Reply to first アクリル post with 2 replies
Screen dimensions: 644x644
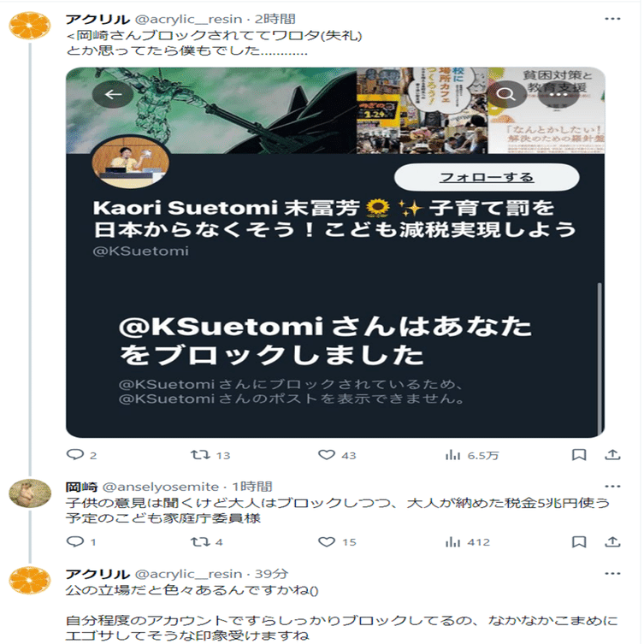81,455
